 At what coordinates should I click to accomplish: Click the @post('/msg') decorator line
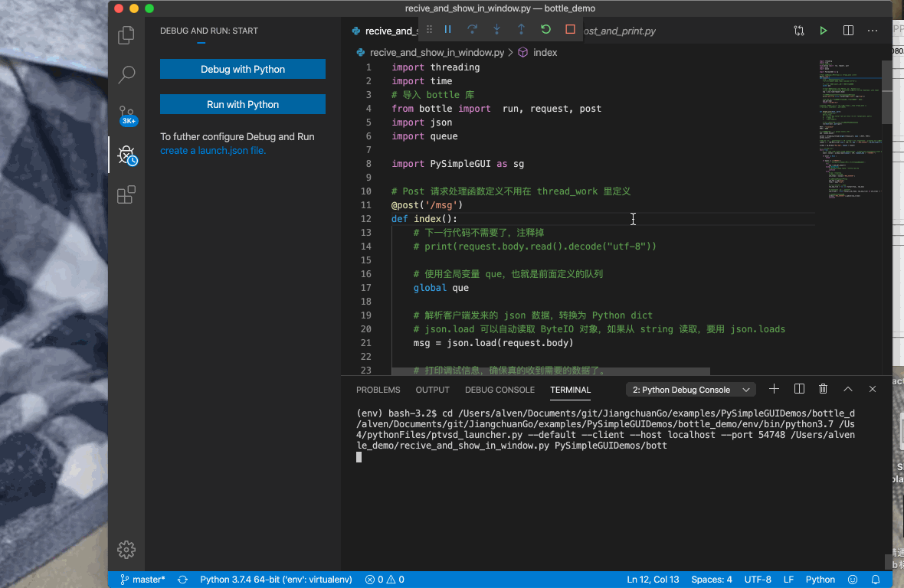(x=427, y=205)
